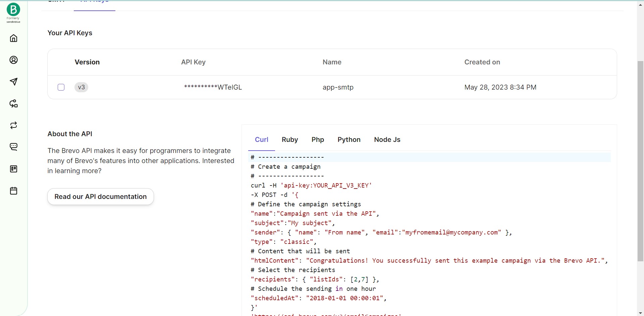Click the "name":"Campaign sent via the API" line

point(315,214)
